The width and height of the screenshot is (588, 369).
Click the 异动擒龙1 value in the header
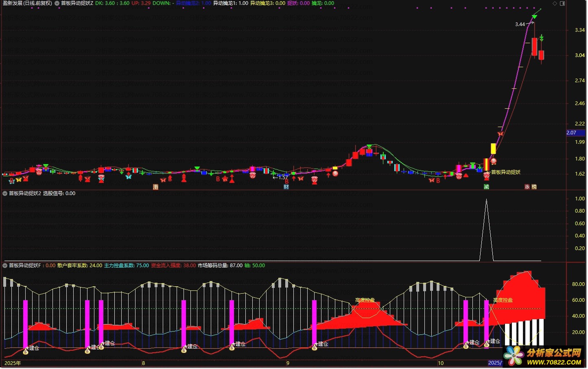pos(231,3)
